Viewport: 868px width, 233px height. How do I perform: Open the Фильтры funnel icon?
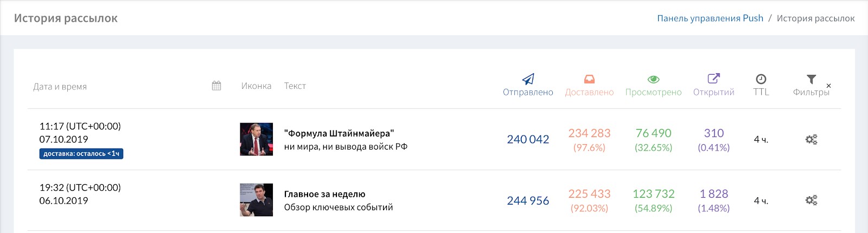coord(811,79)
